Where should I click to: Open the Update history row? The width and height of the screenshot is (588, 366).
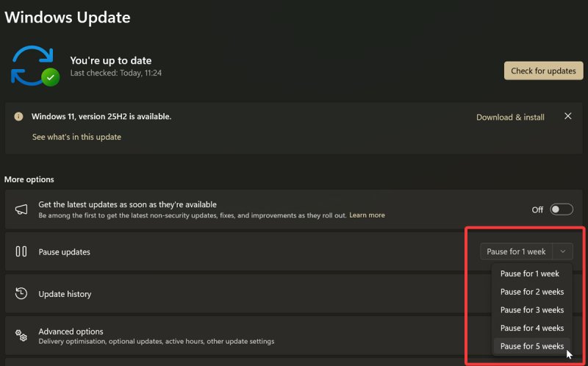[x=220, y=294]
